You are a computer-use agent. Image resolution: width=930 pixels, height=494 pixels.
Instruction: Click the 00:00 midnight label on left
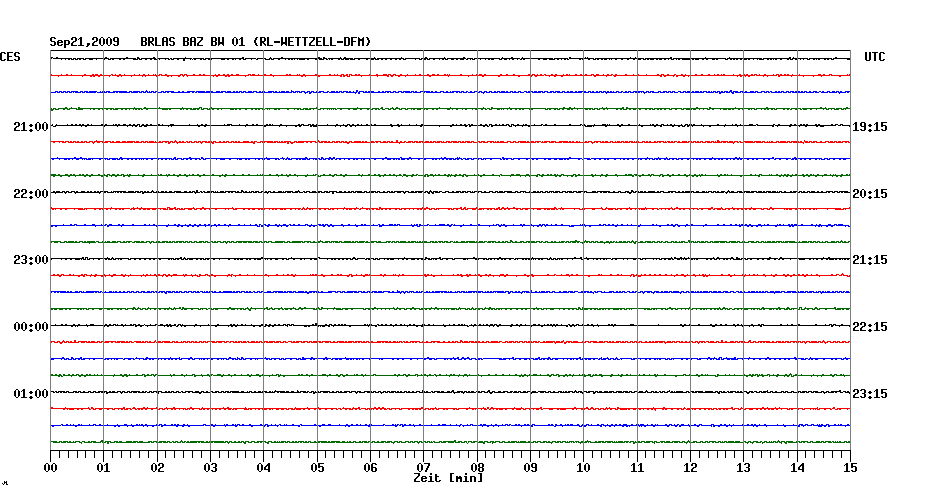coord(30,327)
